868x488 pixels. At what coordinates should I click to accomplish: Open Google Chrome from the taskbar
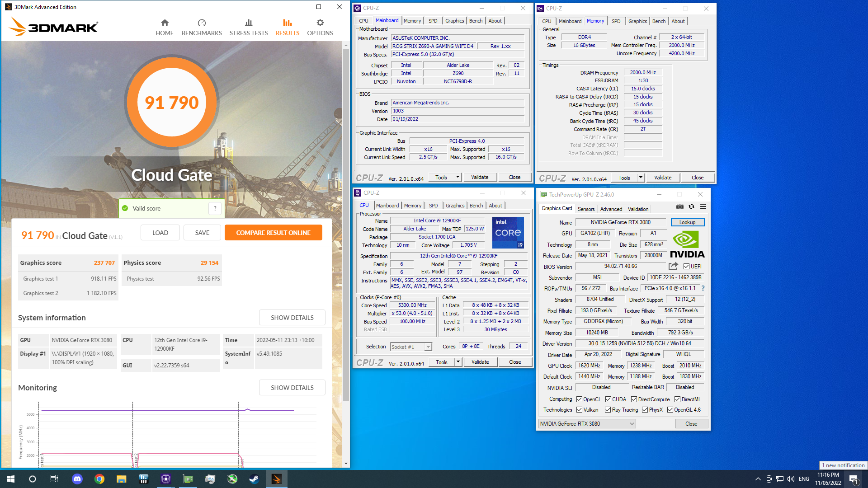tap(99, 479)
